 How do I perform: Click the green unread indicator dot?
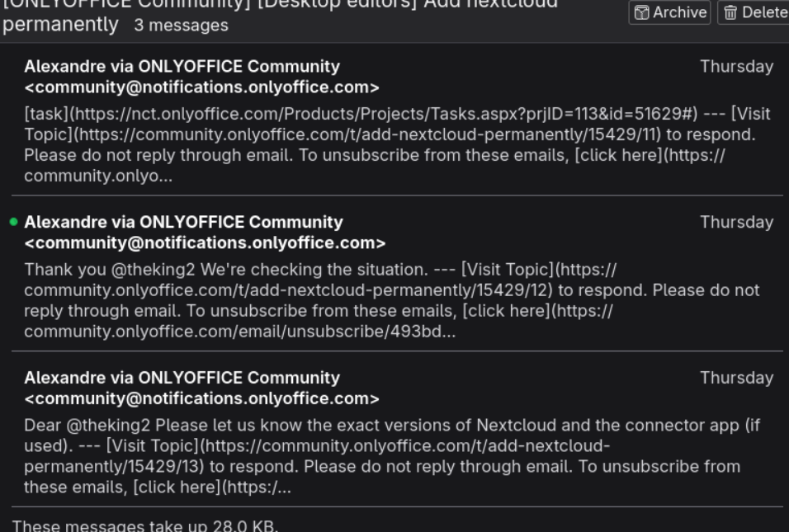point(13,222)
